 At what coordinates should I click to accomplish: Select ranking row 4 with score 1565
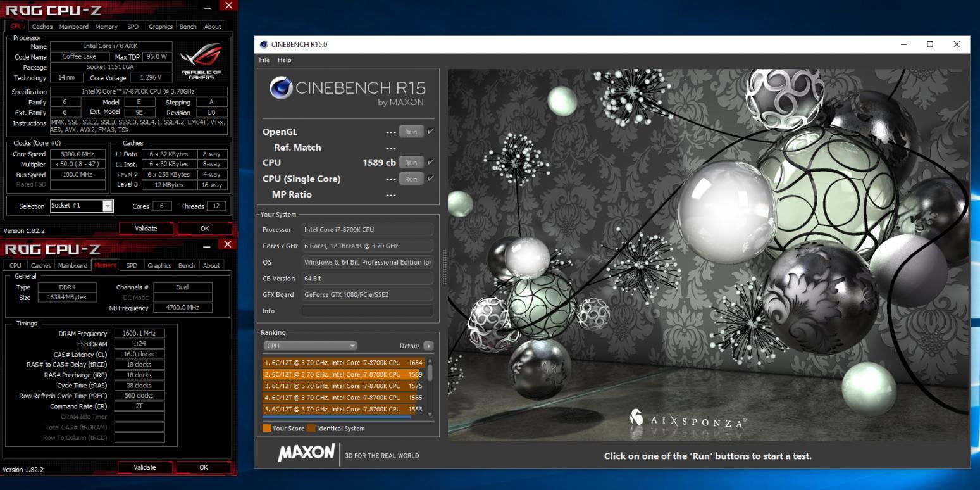(344, 398)
